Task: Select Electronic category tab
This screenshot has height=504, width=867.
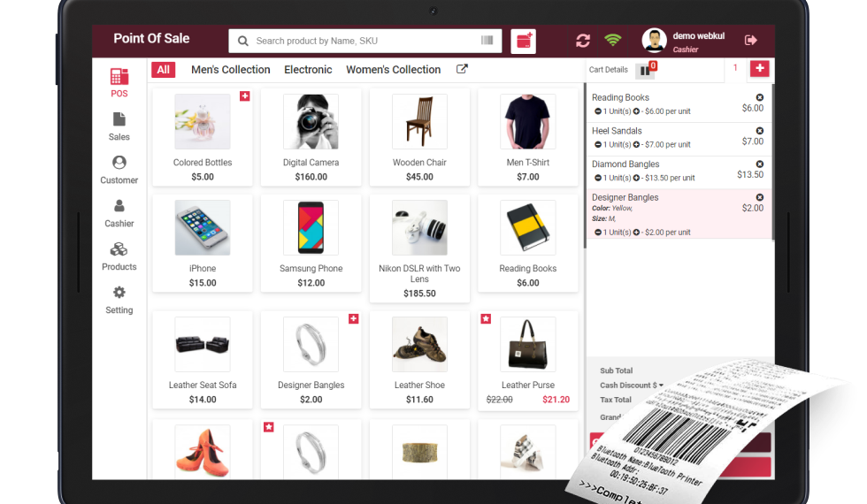Action: click(308, 70)
